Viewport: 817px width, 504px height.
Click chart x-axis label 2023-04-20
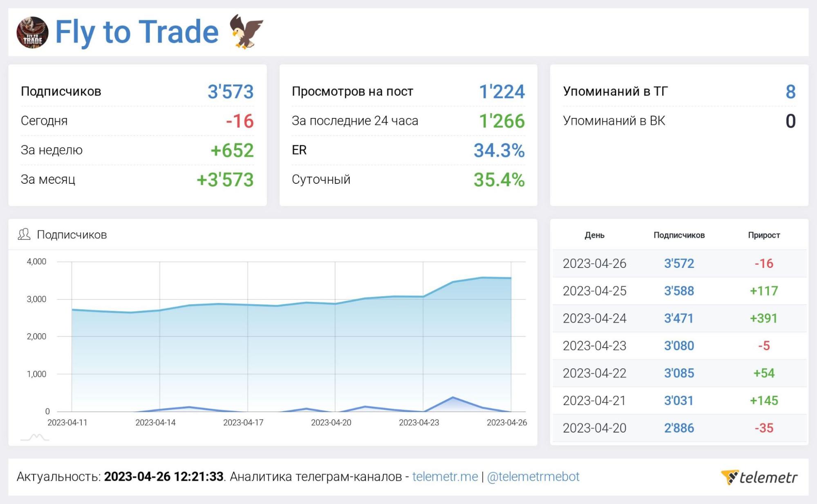coord(331,423)
